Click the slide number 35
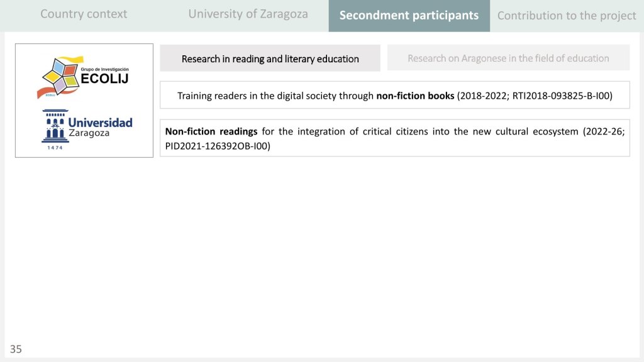 coord(16,349)
